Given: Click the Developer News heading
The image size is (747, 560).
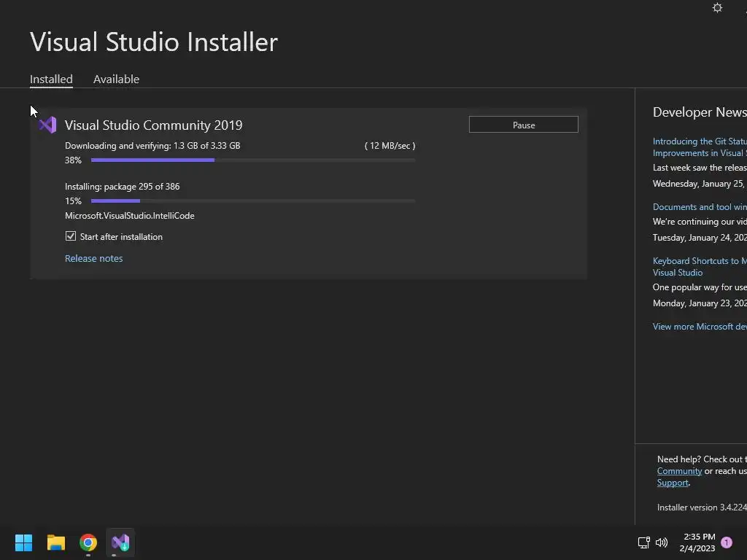Looking at the screenshot, I should [700, 112].
